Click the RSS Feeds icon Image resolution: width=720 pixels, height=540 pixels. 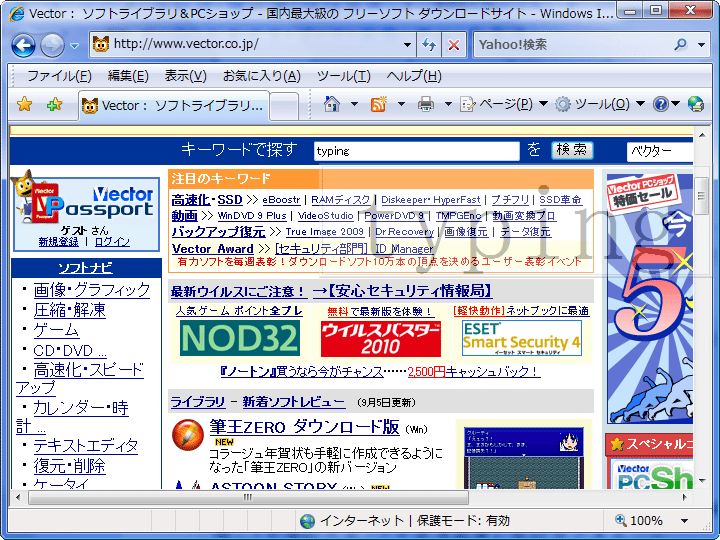pos(379,104)
